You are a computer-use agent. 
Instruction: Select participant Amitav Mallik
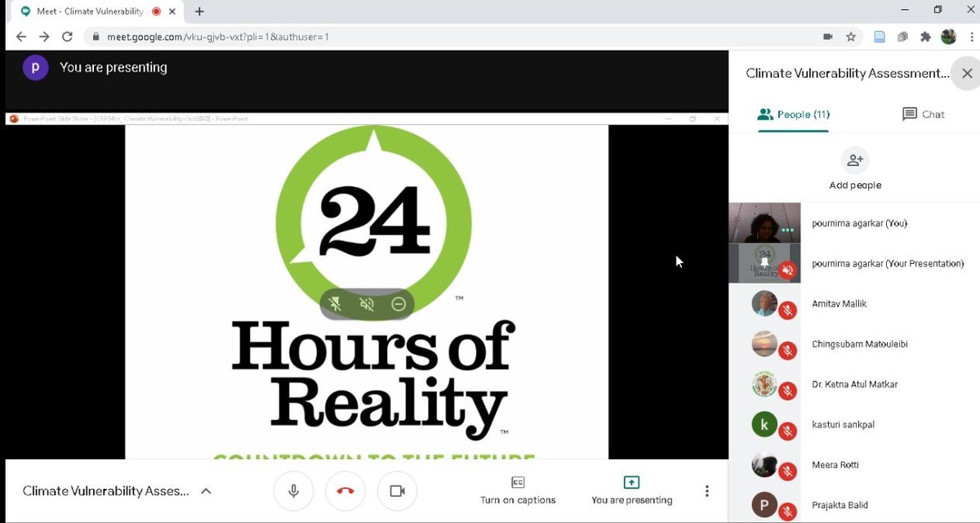(x=854, y=303)
